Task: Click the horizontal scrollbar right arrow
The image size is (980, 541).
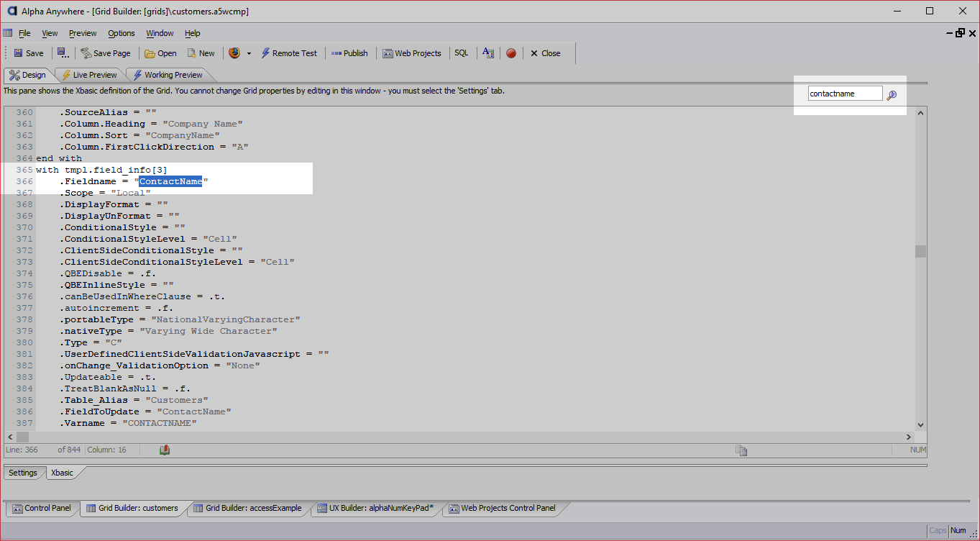Action: click(x=909, y=437)
